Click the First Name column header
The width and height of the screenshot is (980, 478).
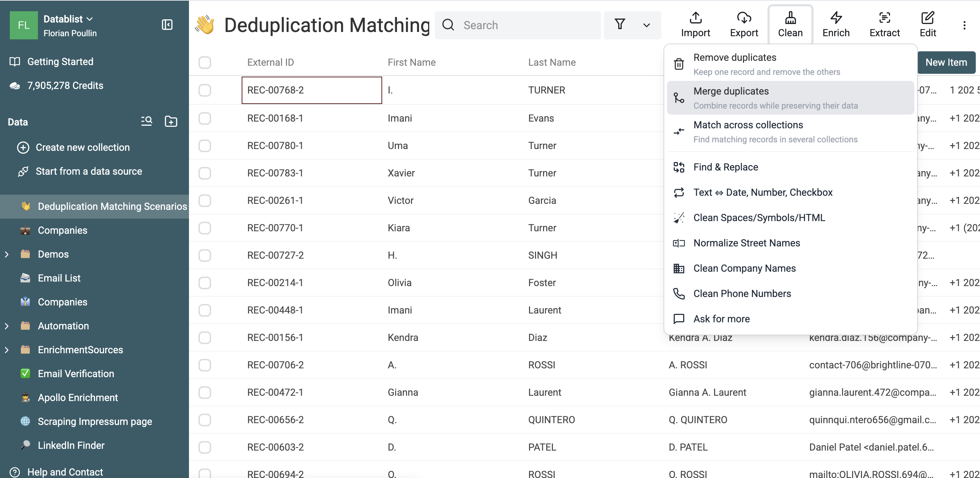[x=412, y=63]
